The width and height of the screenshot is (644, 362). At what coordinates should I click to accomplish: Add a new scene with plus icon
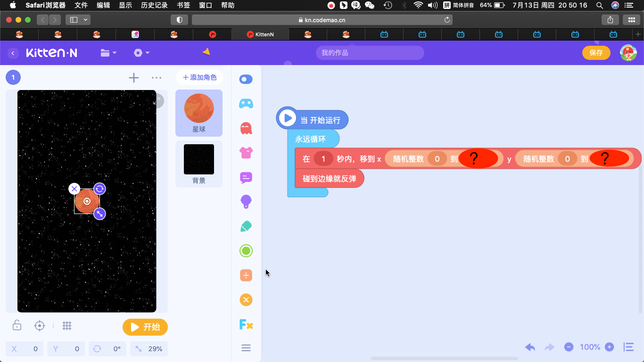pos(134,78)
